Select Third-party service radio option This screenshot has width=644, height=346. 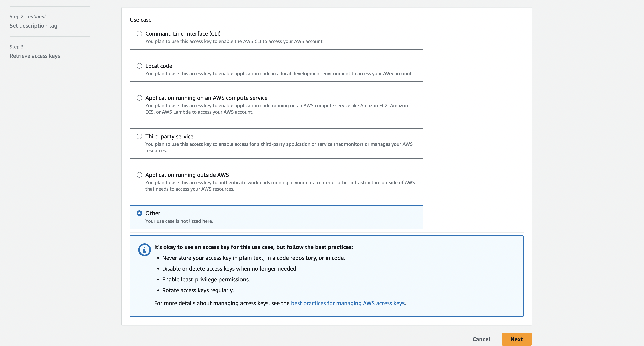[x=139, y=136]
